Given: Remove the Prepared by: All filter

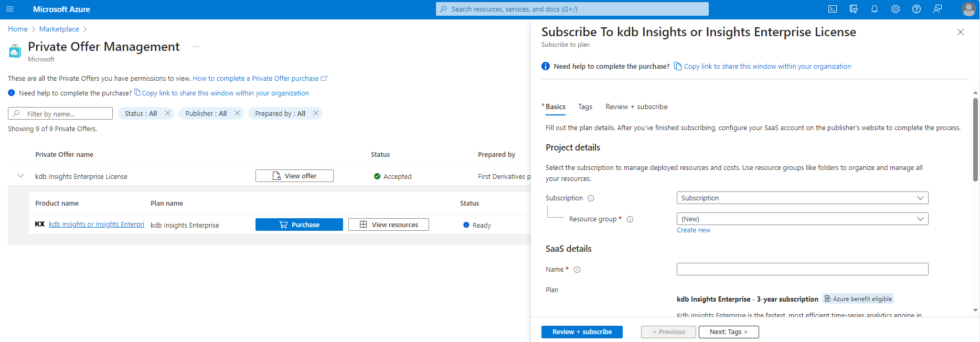Looking at the screenshot, I should coord(316,113).
